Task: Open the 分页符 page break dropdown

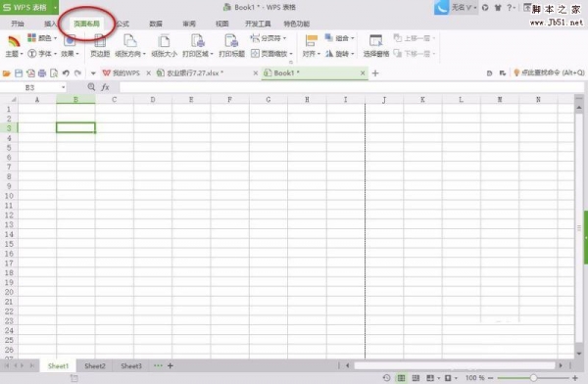Action: click(x=269, y=38)
